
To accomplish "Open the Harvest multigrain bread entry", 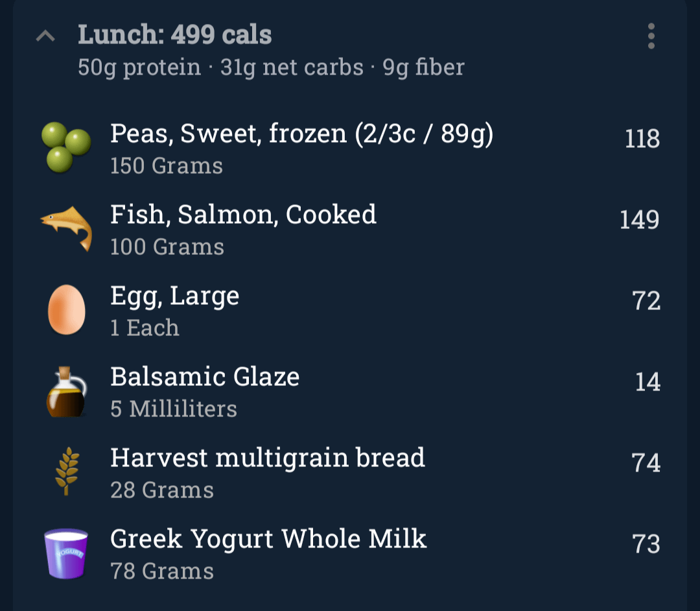I will (267, 458).
